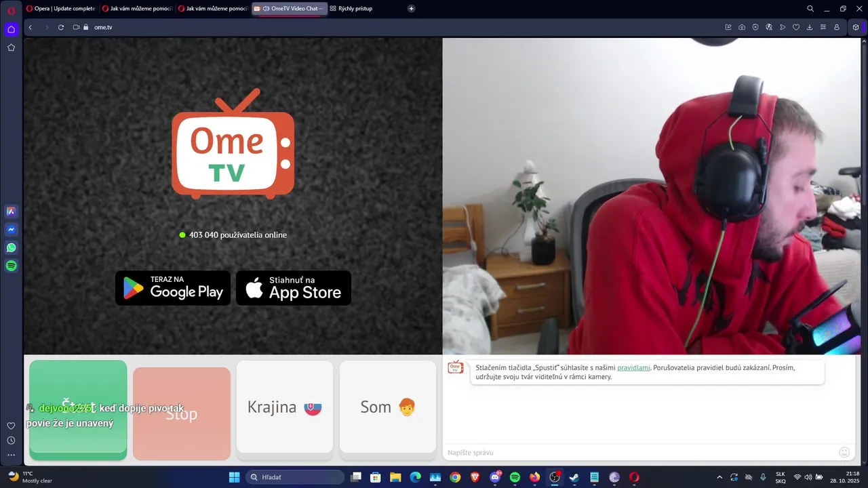Click the Google Play download badge
Screen dimensions: 868x488
point(173,288)
